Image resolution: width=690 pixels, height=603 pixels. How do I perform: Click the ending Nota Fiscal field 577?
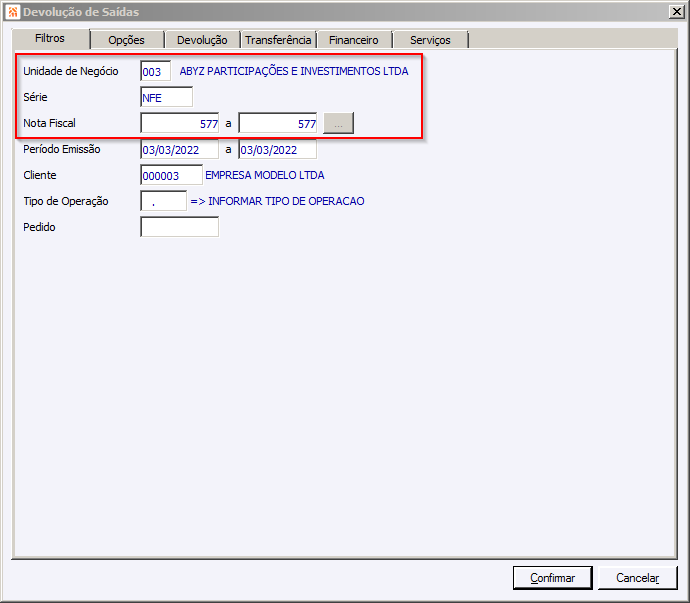pyautogui.click(x=278, y=123)
